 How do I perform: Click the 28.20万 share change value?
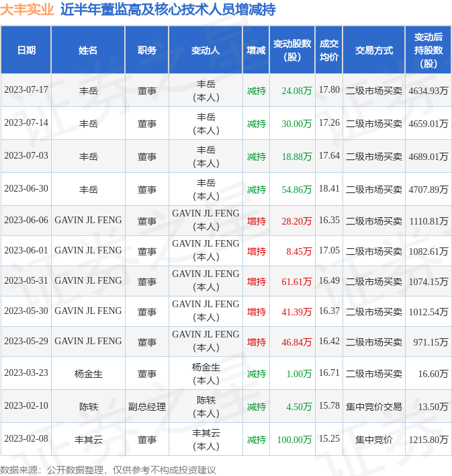coord(296,221)
